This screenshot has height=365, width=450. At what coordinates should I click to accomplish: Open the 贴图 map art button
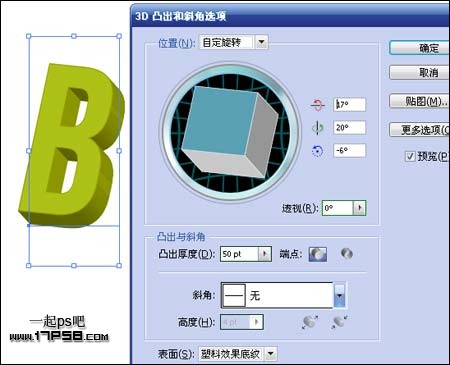point(420,101)
